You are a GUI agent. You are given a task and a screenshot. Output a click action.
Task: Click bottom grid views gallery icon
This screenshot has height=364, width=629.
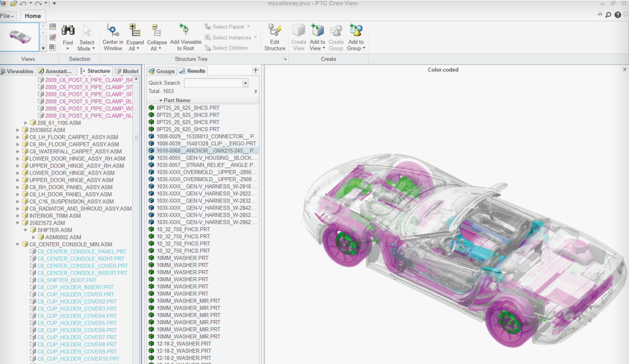click(x=53, y=48)
